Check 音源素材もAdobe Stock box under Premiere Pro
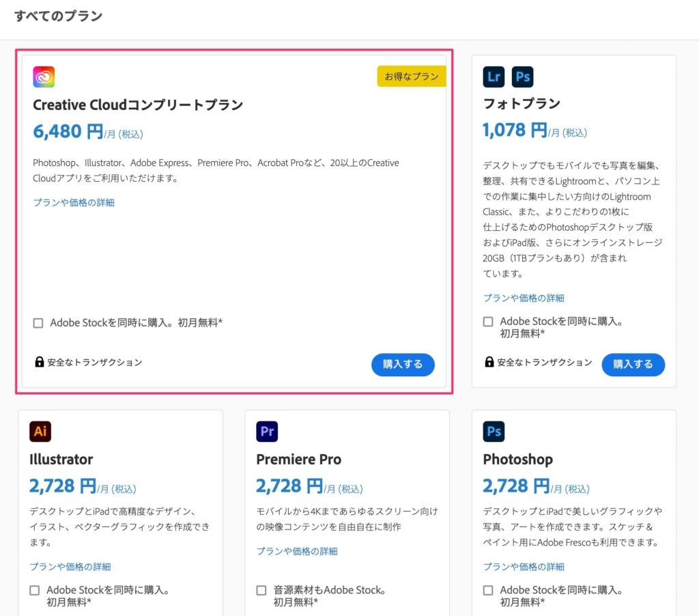The width and height of the screenshot is (699, 616). click(x=261, y=591)
